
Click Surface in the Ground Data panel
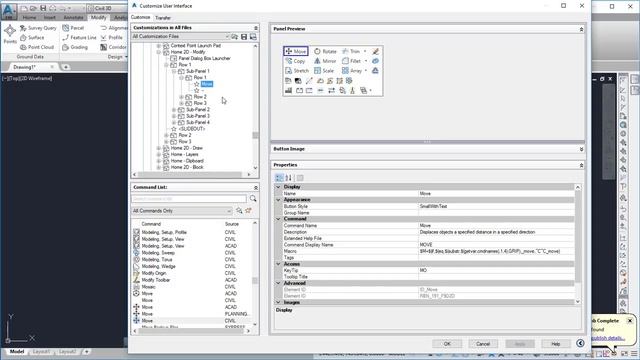click(32, 38)
